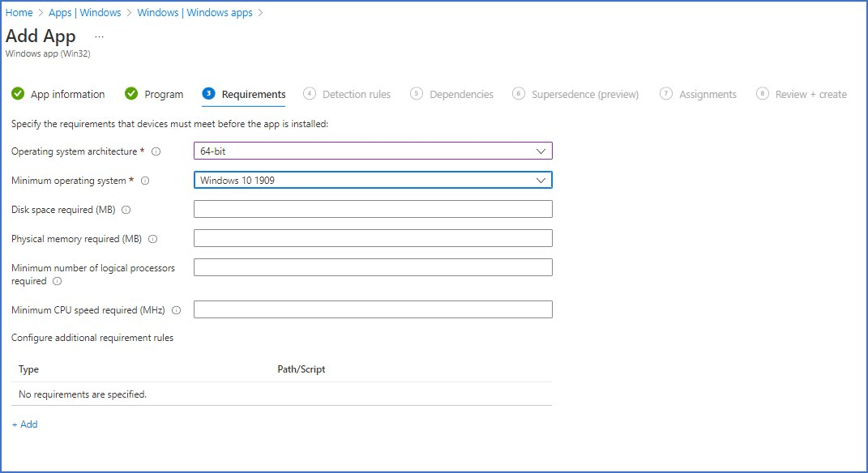Open the ellipsis menu next to Add App

99,36
